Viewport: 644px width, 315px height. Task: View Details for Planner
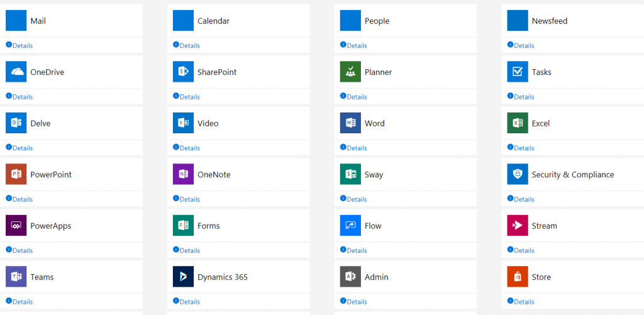[353, 97]
